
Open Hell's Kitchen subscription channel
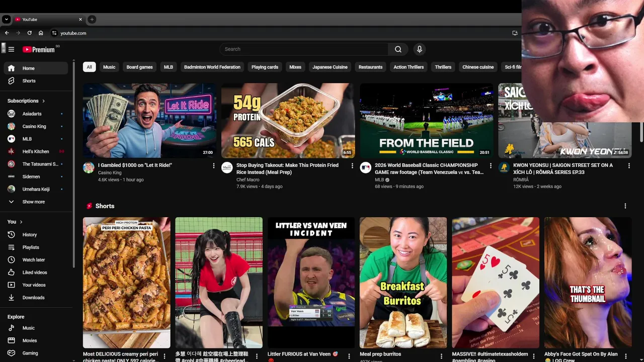coord(35,151)
